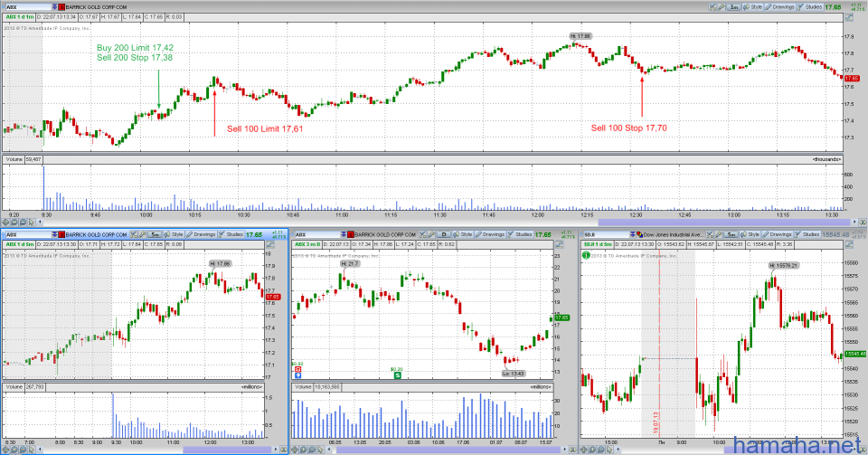
Task: Click symbol field of $DJI chart
Action: click(x=607, y=234)
